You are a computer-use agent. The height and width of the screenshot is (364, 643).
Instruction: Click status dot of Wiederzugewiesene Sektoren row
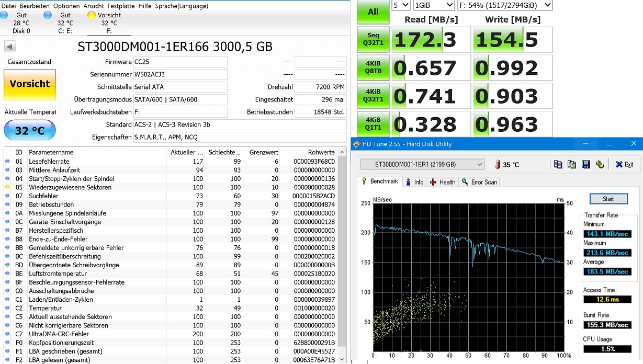click(7, 187)
